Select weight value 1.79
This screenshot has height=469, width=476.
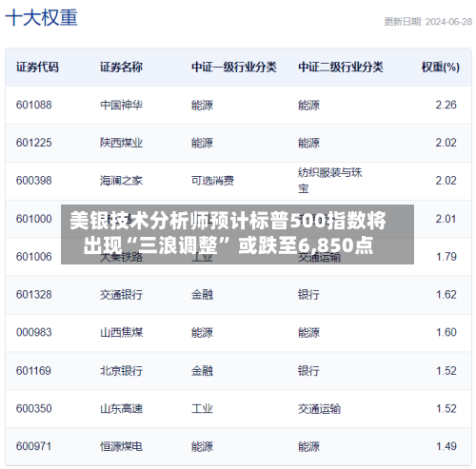click(x=446, y=257)
